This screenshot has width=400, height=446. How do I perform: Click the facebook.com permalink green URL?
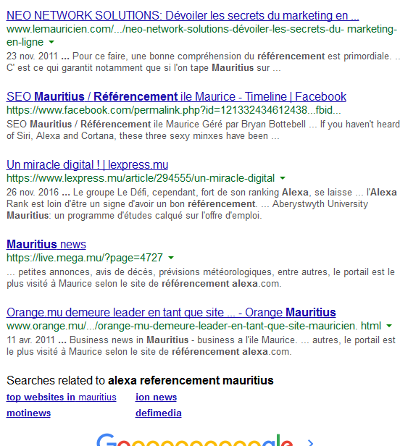[174, 110]
